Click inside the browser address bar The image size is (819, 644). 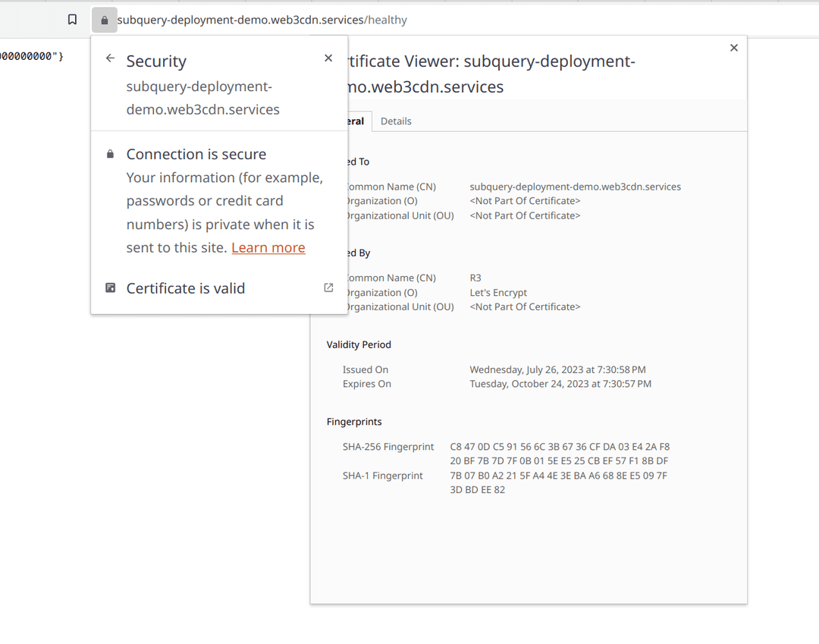pos(303,20)
